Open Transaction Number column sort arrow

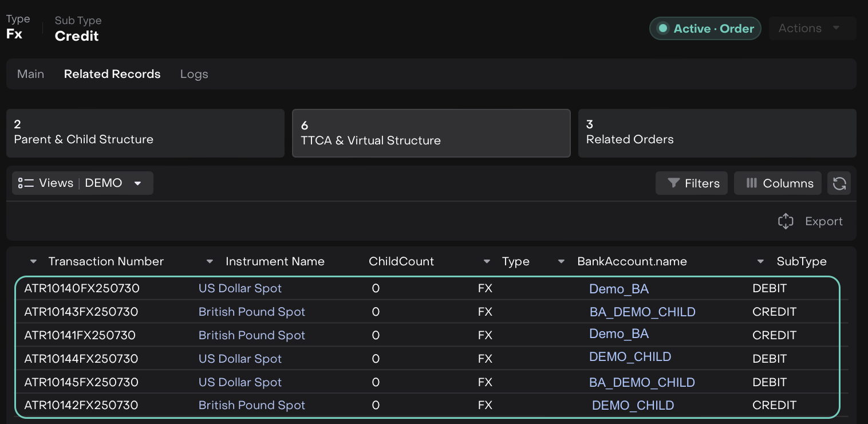[x=33, y=262]
